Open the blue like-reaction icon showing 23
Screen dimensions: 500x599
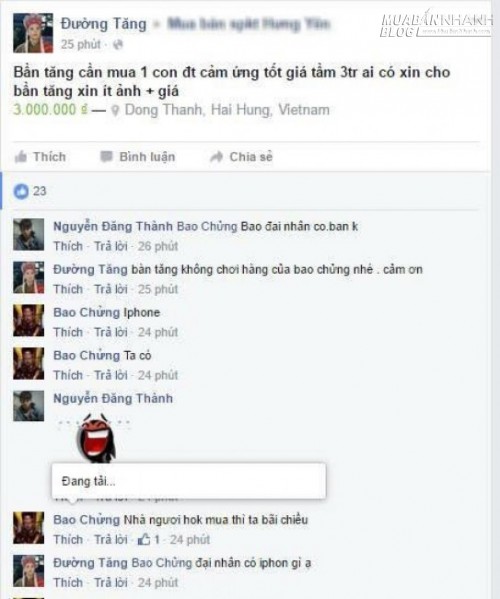(21, 191)
